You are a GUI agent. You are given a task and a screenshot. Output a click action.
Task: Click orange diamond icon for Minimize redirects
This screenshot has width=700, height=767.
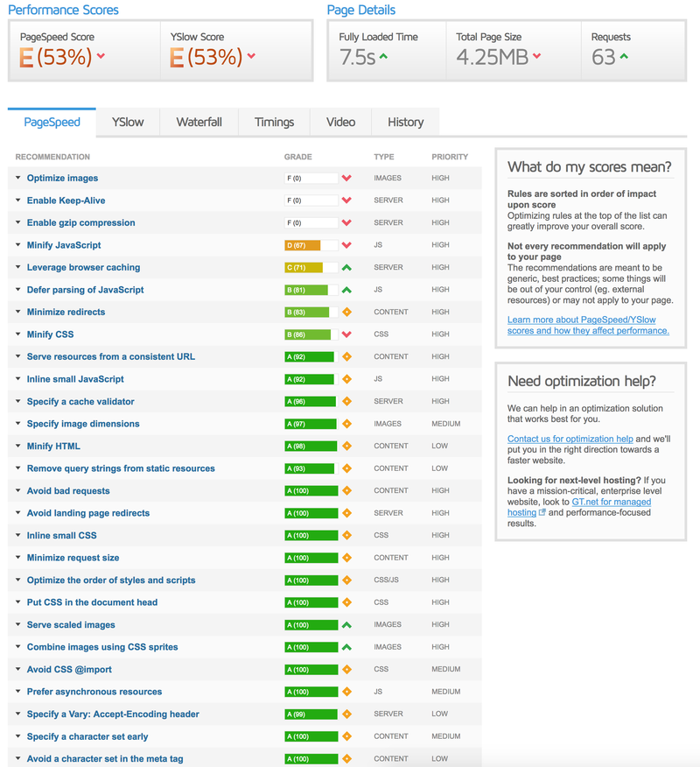346,312
